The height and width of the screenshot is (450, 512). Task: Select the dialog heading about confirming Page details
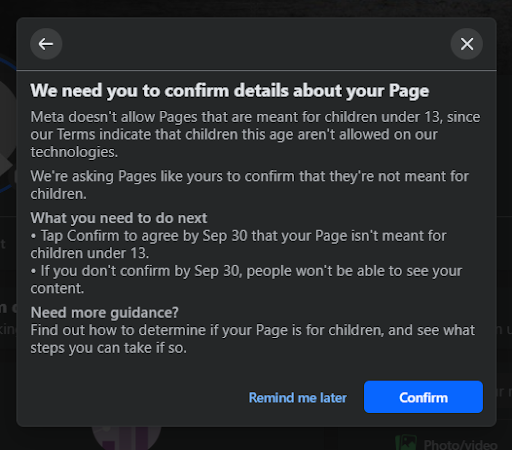(x=230, y=91)
